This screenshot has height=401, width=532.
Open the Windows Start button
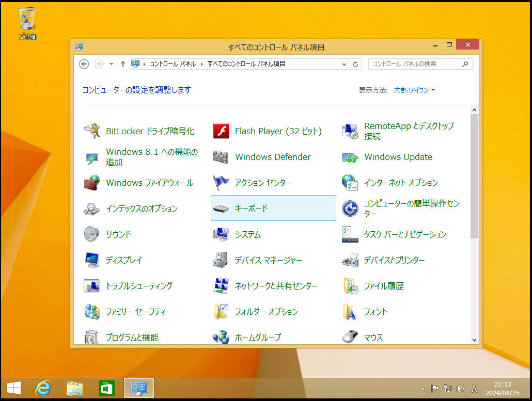pos(14,388)
